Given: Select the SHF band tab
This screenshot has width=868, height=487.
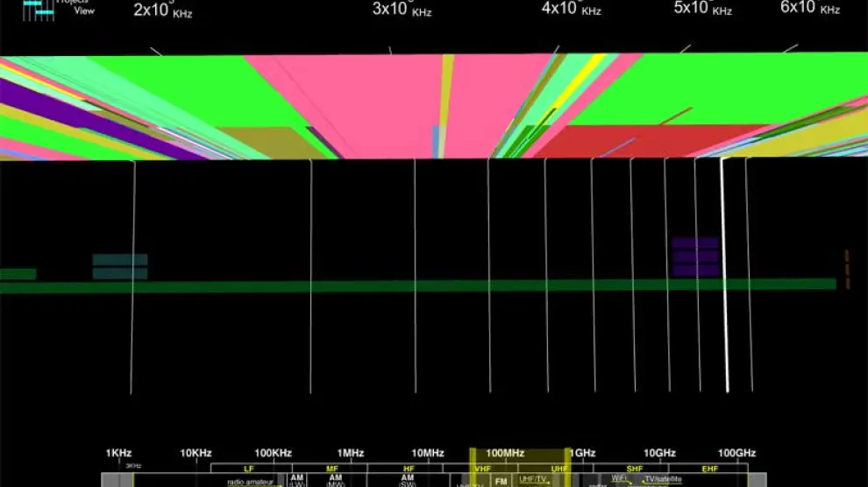Looking at the screenshot, I should [x=635, y=469].
